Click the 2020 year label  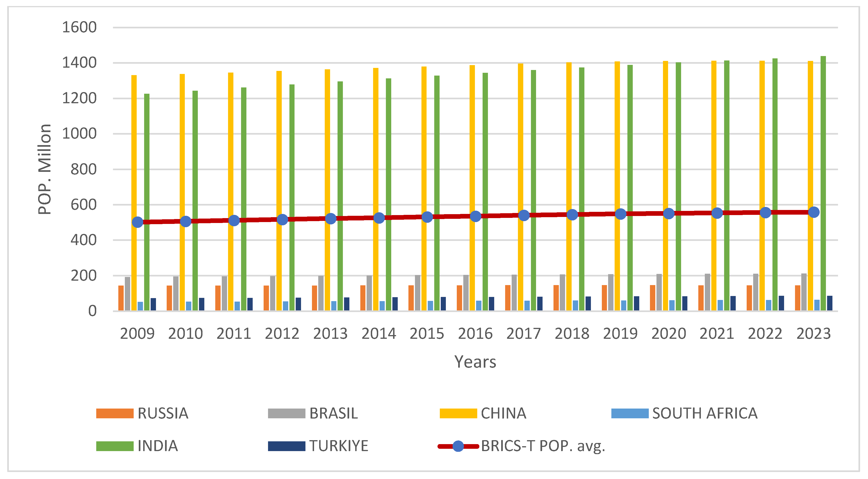pyautogui.click(x=669, y=334)
